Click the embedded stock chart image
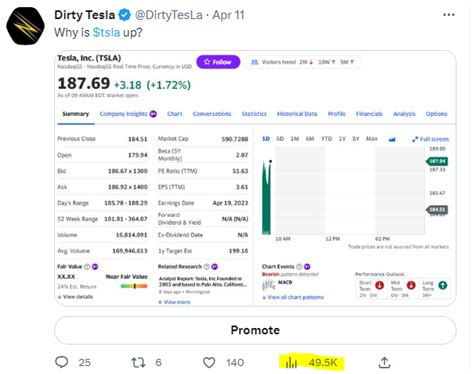 pyautogui.click(x=255, y=178)
